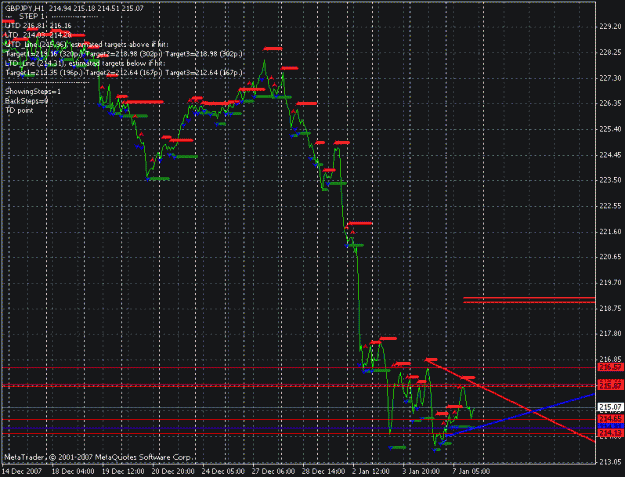The height and width of the screenshot is (477, 625).
Task: Click the 229.20 price axis label
Action: coord(610,27)
